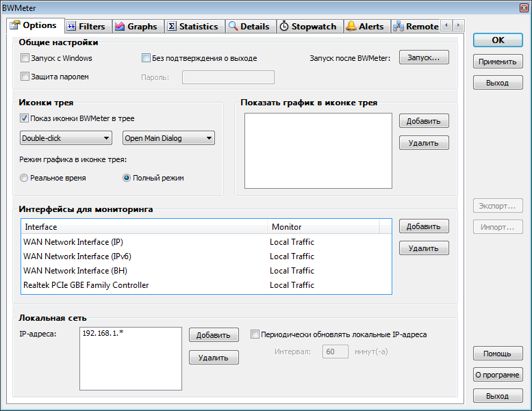Switch to the Alerts tab
This screenshot has height=411, width=532.
click(367, 27)
